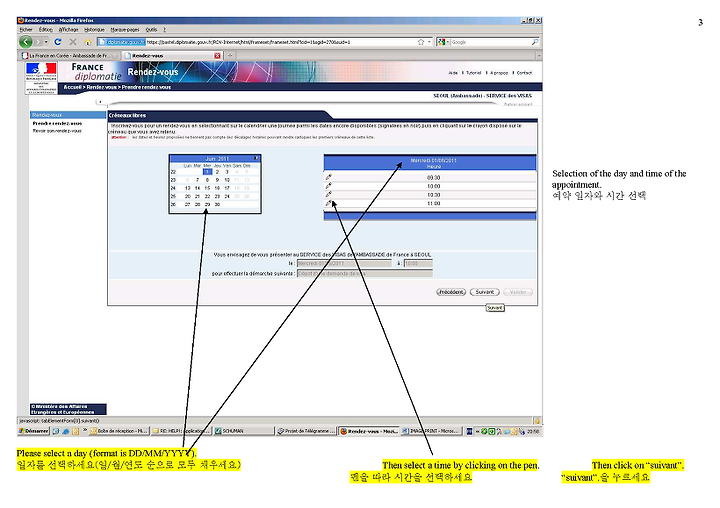Viewport: 720px width, 508px height.
Task: Click the browser home icon
Action: [x=88, y=42]
